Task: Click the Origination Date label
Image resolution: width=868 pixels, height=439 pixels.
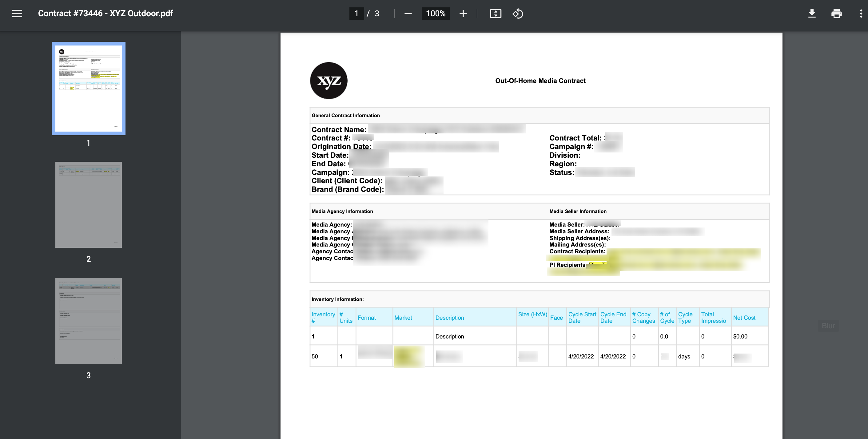Action: (x=341, y=146)
